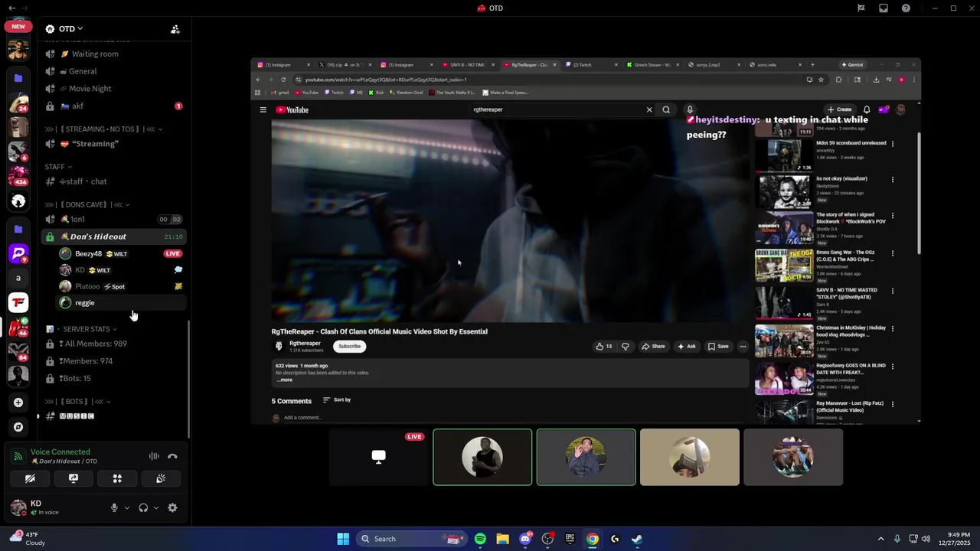Open the activities launcher button

tap(117, 478)
